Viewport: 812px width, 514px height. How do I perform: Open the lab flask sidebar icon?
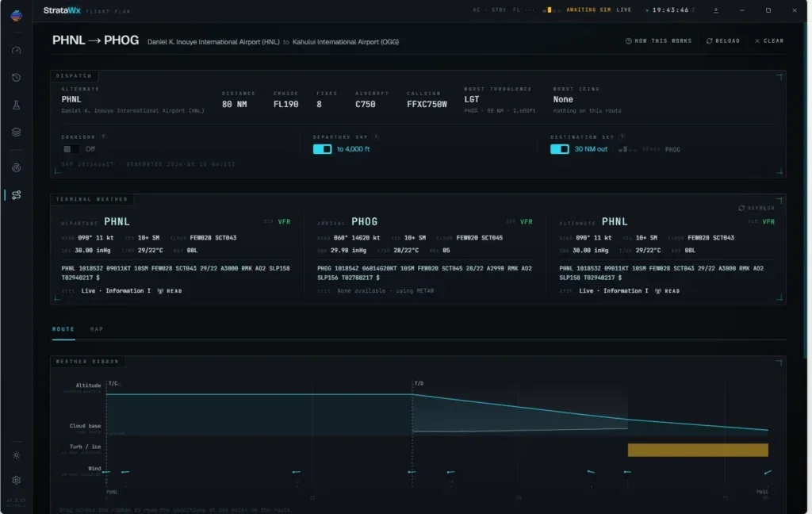point(16,105)
